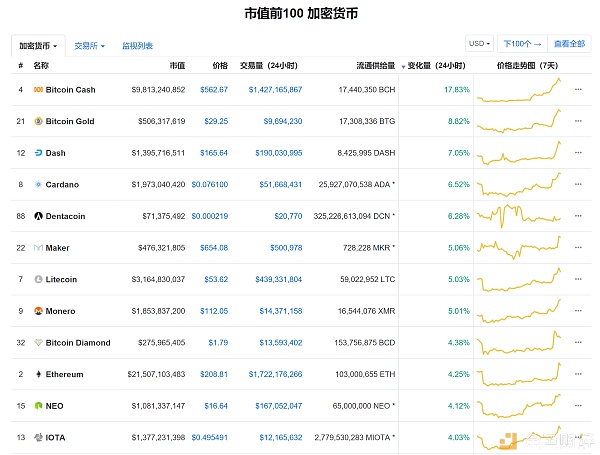
Task: Open the Litecoin coin page
Action: tap(61, 279)
